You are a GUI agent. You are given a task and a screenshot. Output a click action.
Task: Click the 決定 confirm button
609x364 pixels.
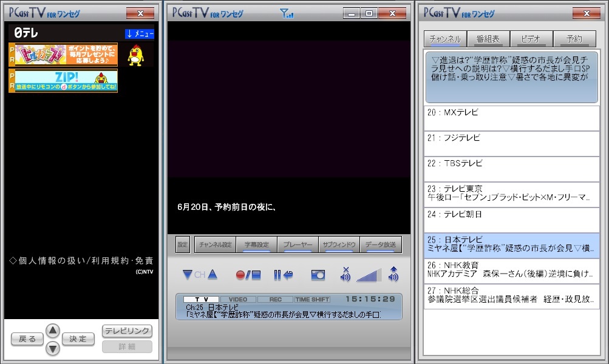[x=78, y=339]
